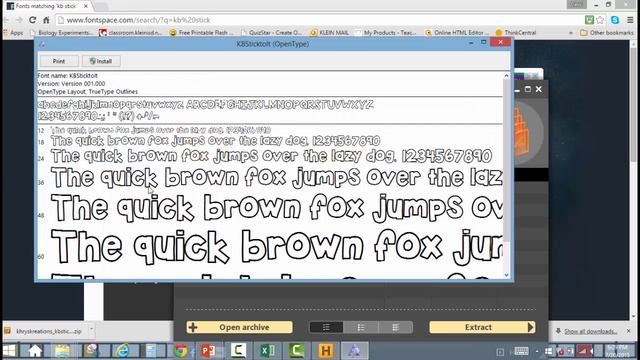Viewport: 640px width, 360px height.
Task: Click the Print button in font viewer
Action: (x=59, y=61)
